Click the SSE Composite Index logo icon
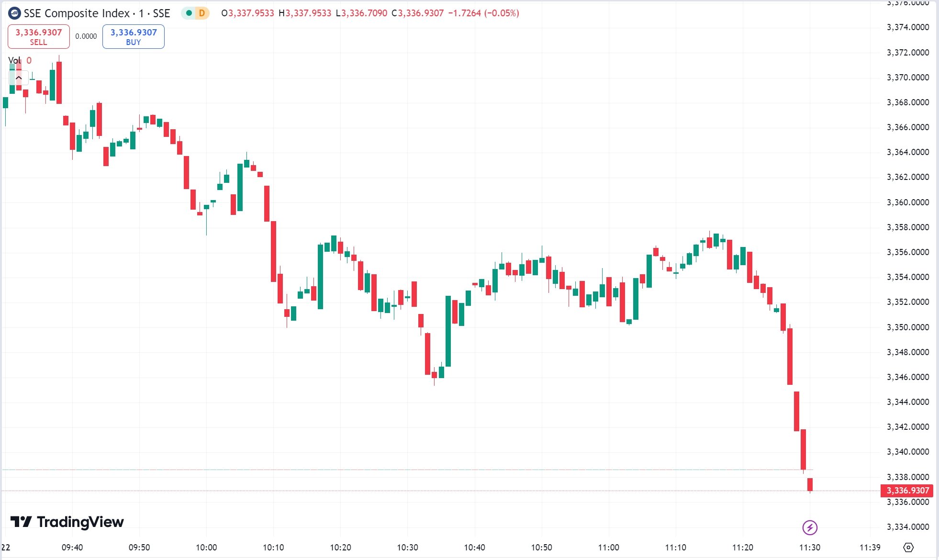This screenshot has width=939, height=560. [15, 13]
